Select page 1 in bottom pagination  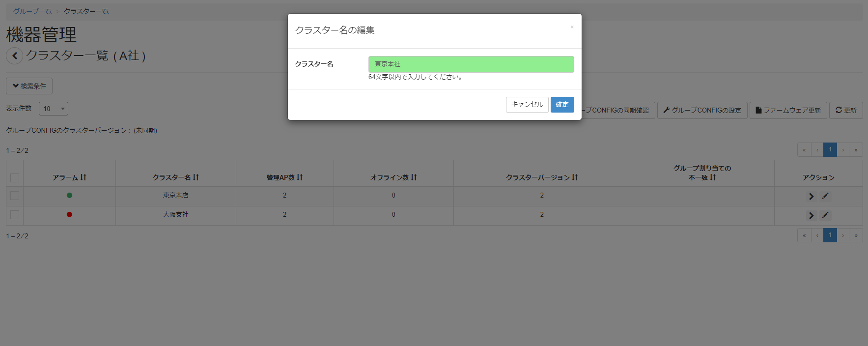tap(830, 235)
